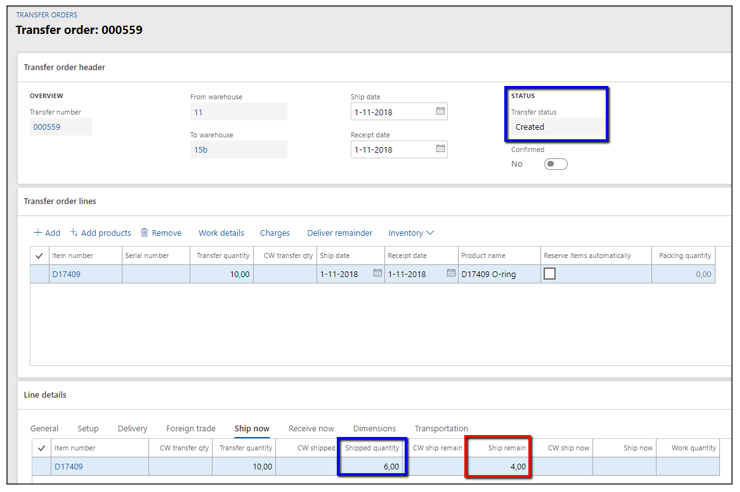Toggle the Confirmed switch
This screenshot has width=740, height=492.
tap(555, 164)
